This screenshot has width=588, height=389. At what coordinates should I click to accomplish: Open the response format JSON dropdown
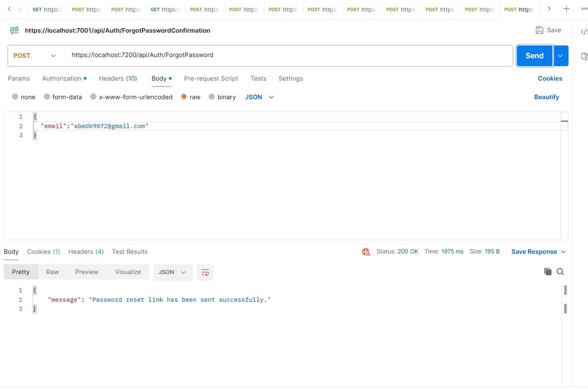(172, 273)
